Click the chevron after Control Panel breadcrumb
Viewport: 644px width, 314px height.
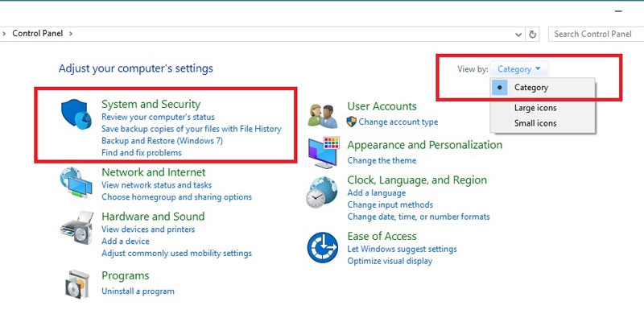coord(71,34)
